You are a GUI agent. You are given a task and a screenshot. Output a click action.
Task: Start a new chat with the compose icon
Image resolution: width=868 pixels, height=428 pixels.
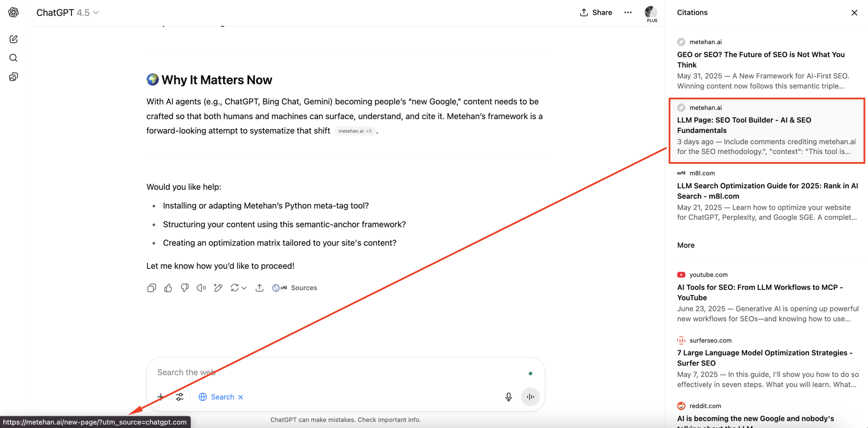[14, 39]
